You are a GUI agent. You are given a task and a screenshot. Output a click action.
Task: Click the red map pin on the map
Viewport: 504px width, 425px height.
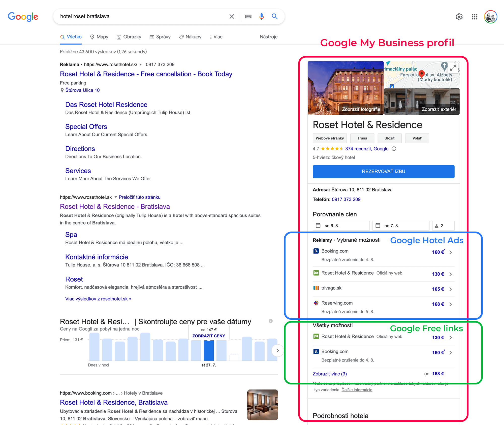click(x=421, y=74)
